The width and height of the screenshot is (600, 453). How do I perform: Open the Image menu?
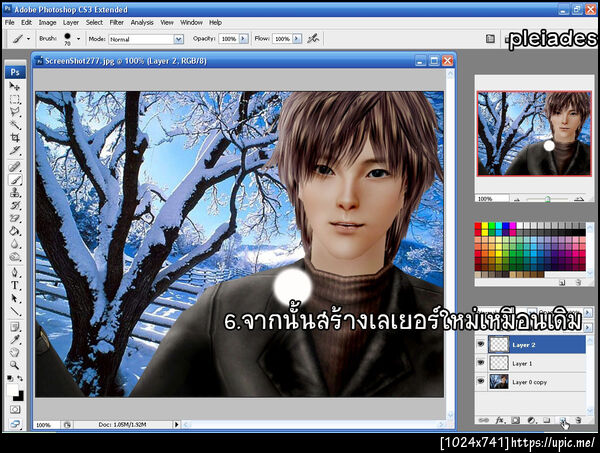[x=47, y=23]
